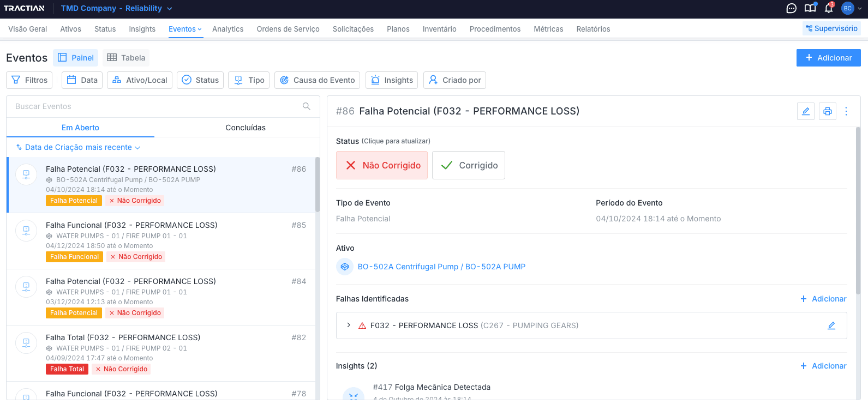
Task: Open the Ativos section
Action: [x=70, y=29]
